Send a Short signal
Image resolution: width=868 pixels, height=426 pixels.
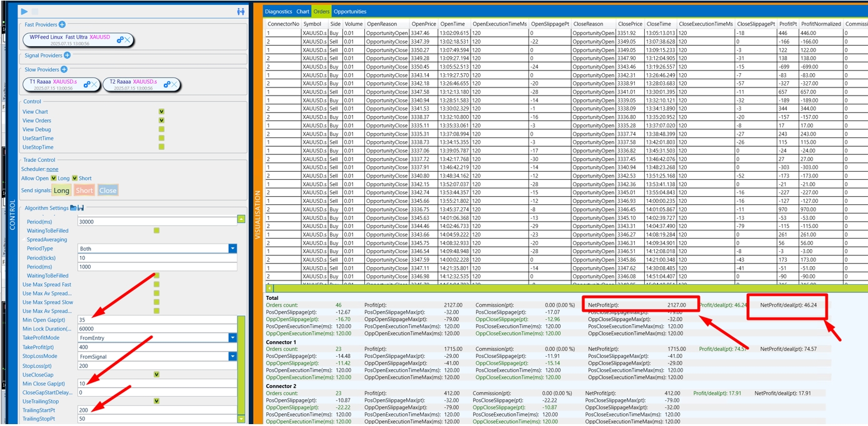(x=84, y=191)
